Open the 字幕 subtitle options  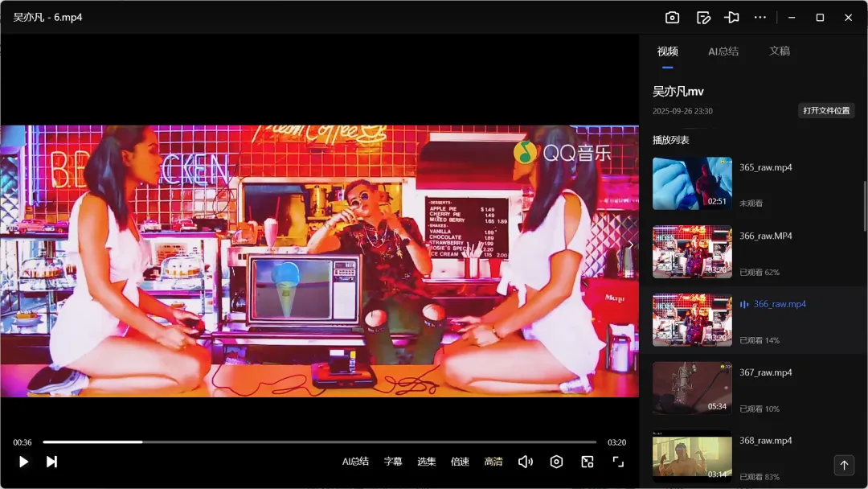(x=393, y=462)
